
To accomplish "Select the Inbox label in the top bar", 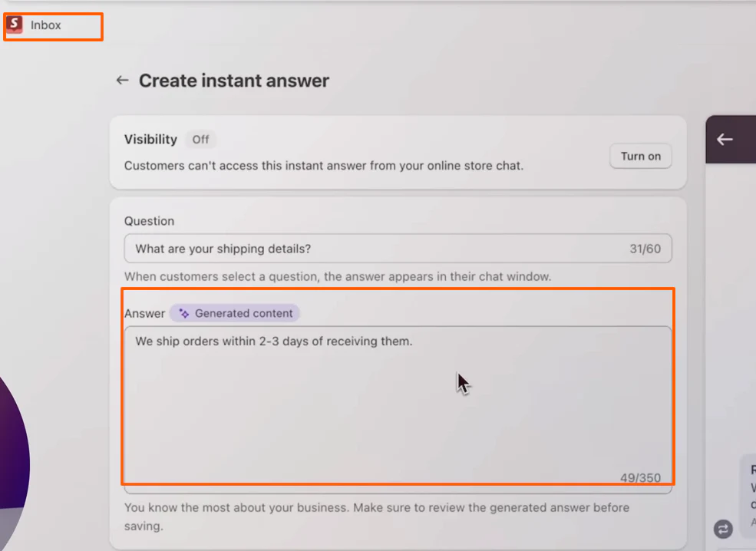I will pyautogui.click(x=46, y=25).
